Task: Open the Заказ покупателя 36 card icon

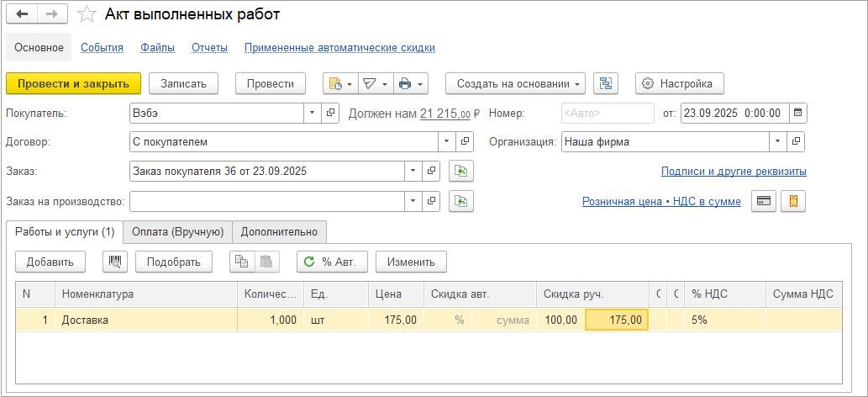Action: tap(431, 172)
